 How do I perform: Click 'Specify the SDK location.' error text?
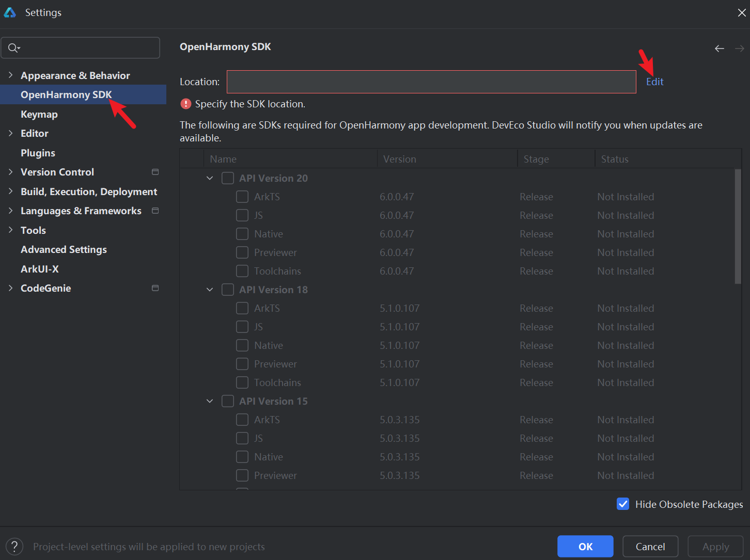250,104
